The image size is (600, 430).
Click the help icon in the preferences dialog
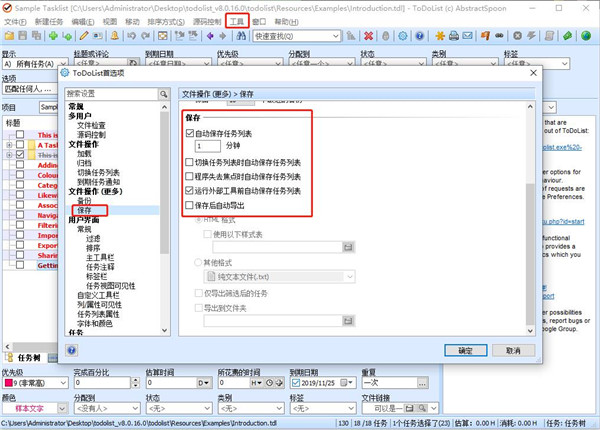[x=72, y=350]
